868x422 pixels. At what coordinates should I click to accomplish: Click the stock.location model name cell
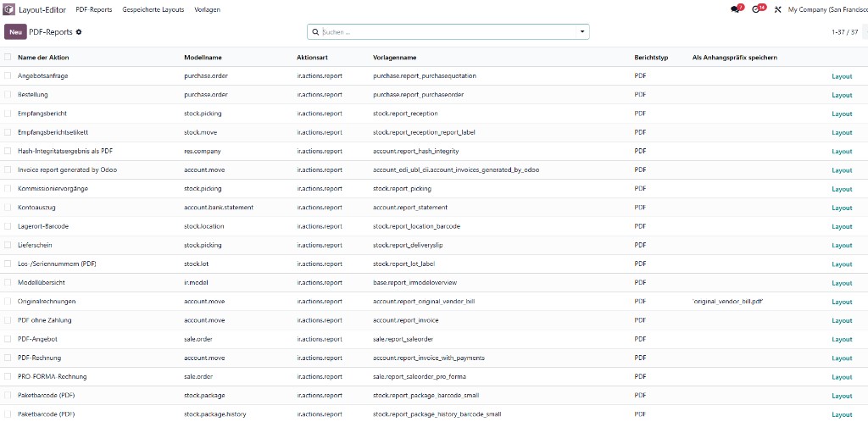pos(203,226)
